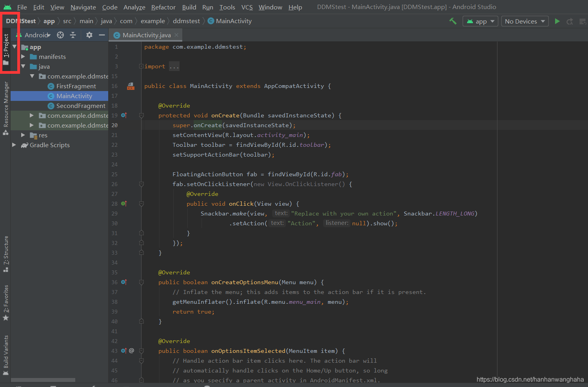
Task: Click the override gutter icon on line 36
Action: point(124,282)
